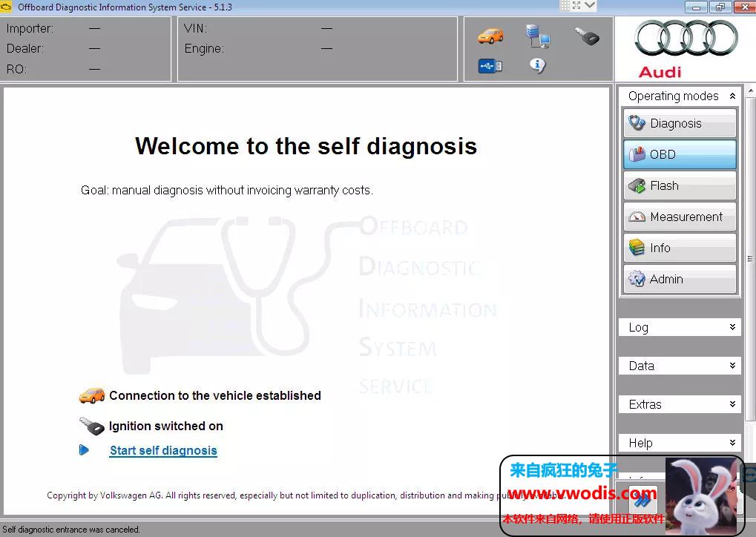Open the Admin mode
The height and width of the screenshot is (537, 756).
680,279
